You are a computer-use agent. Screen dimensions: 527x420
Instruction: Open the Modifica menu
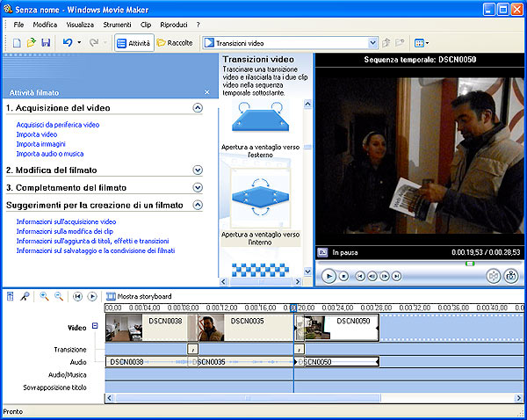45,25
